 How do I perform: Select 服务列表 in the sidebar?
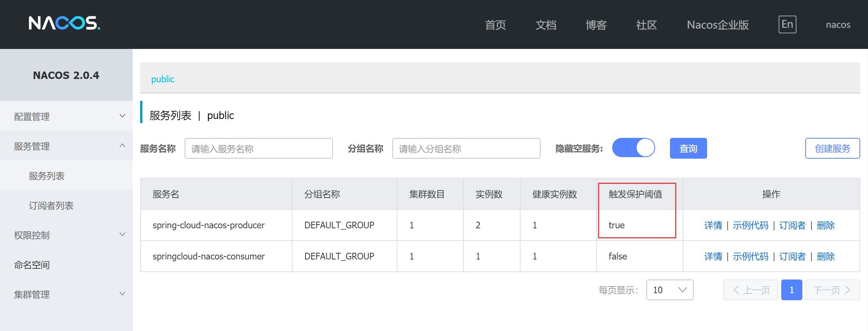pos(47,176)
